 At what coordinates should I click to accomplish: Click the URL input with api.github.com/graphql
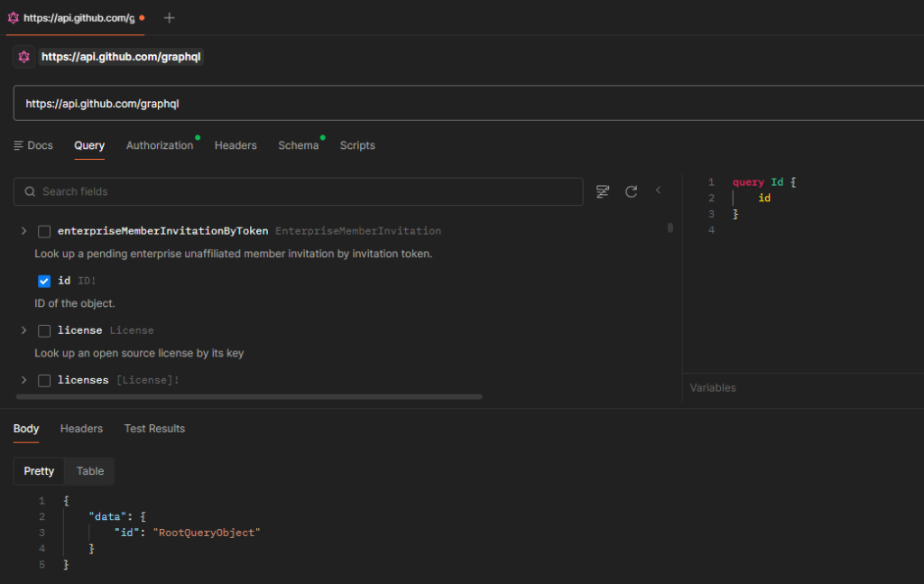468,103
